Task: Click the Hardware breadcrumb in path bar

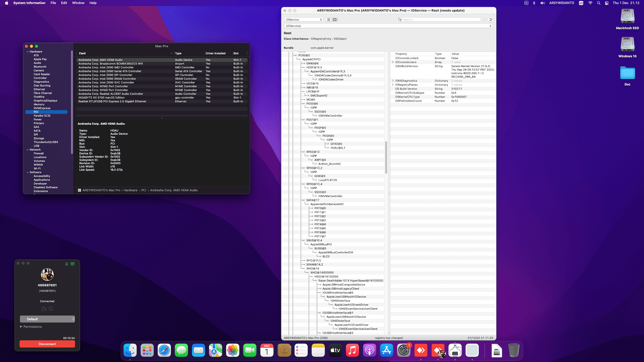Action: 130,190
